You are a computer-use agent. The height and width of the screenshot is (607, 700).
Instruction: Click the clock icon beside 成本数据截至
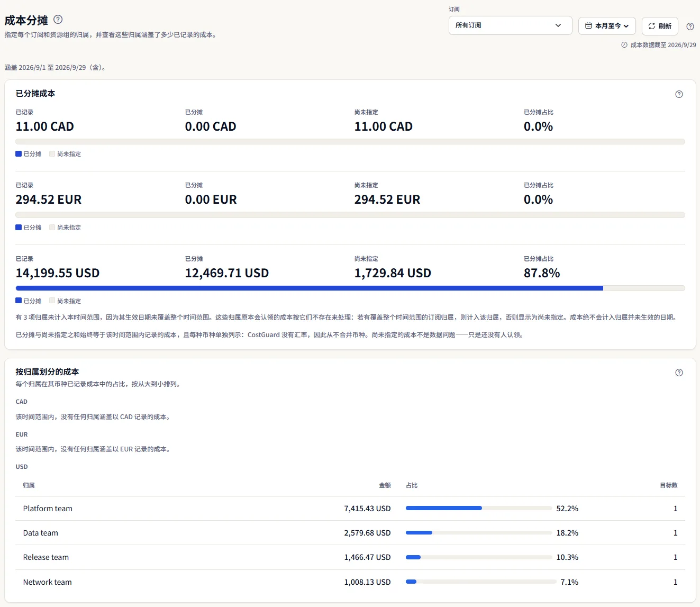coord(624,45)
